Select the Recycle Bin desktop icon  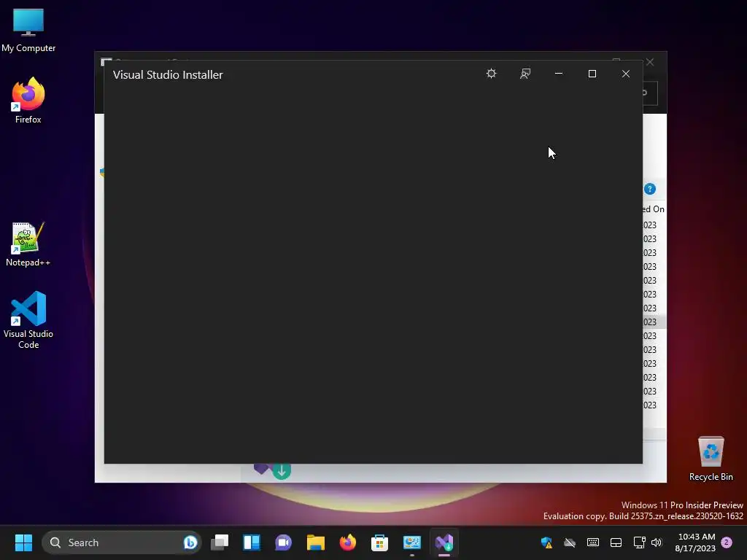(x=711, y=458)
